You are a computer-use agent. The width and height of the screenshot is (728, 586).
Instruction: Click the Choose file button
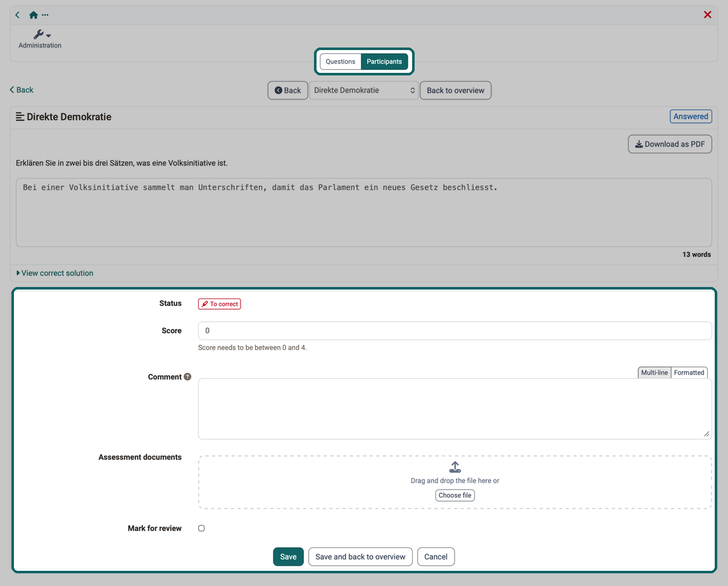click(x=455, y=495)
